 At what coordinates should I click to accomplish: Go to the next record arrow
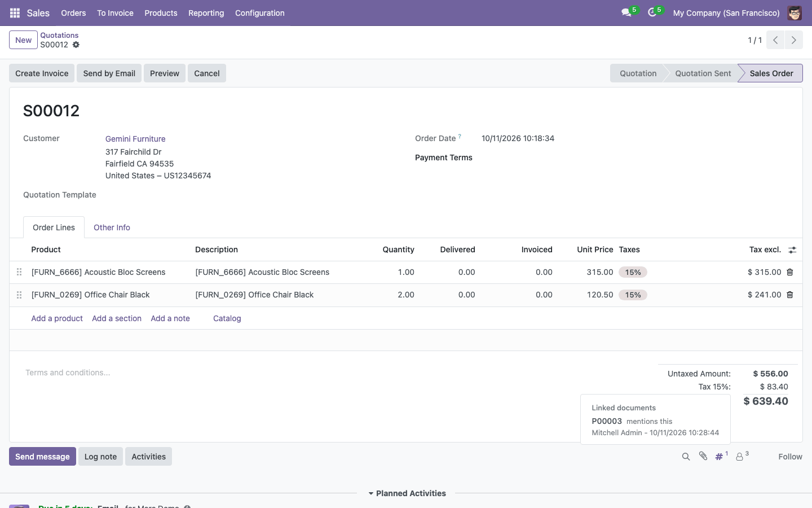794,40
